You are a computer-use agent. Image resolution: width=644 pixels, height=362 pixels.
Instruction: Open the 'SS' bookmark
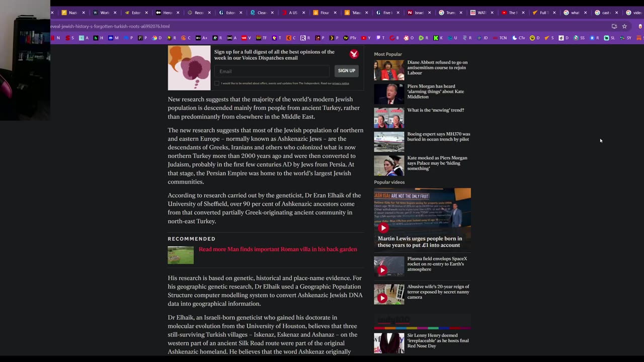(580, 38)
